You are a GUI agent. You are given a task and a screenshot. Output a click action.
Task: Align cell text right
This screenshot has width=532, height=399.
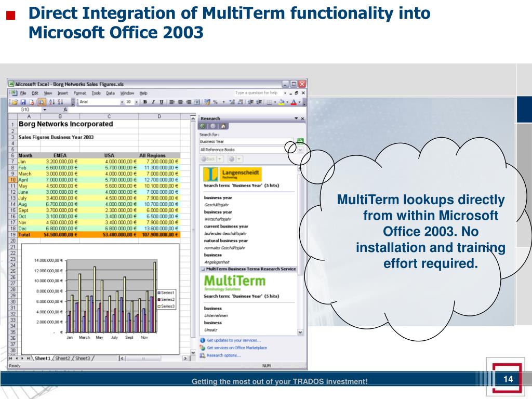pyautogui.click(x=188, y=102)
